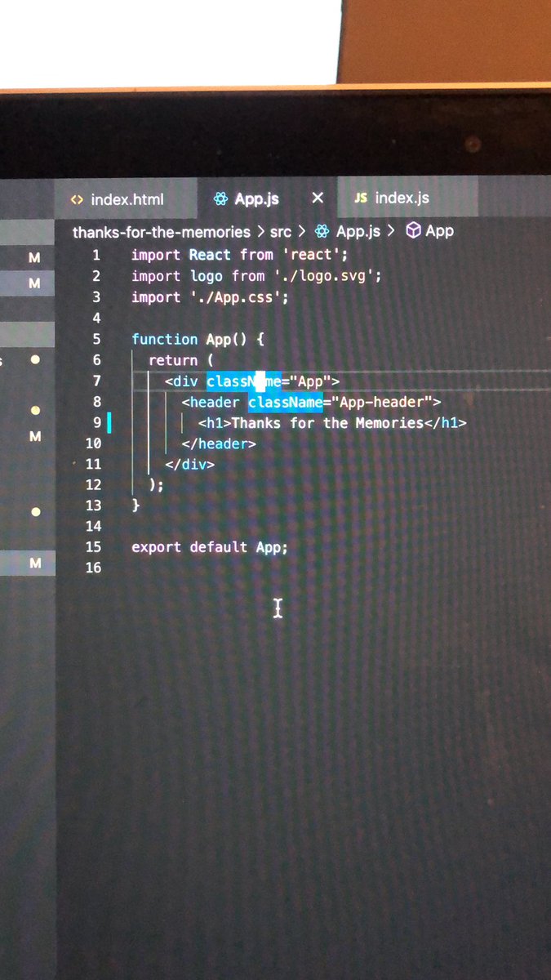Switch to the index.html tab
The height and width of the screenshot is (980, 551).
pyautogui.click(x=127, y=199)
